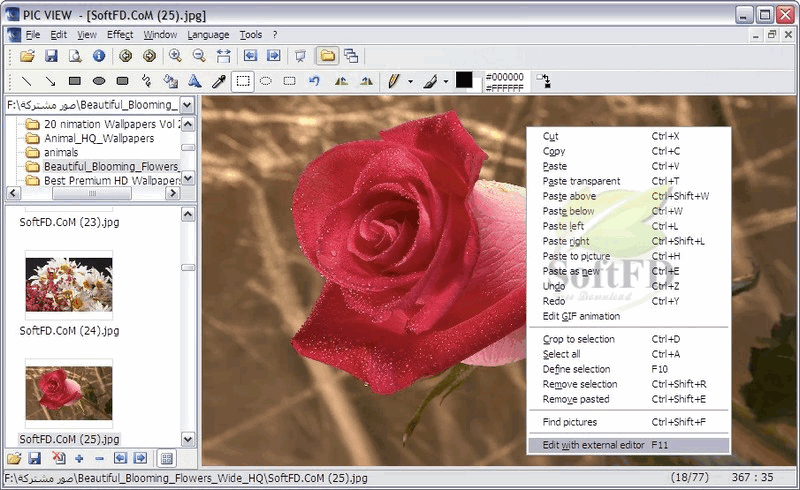The height and width of the screenshot is (490, 800).
Task: Click the Open file icon in the top toolbar
Action: coord(27,56)
